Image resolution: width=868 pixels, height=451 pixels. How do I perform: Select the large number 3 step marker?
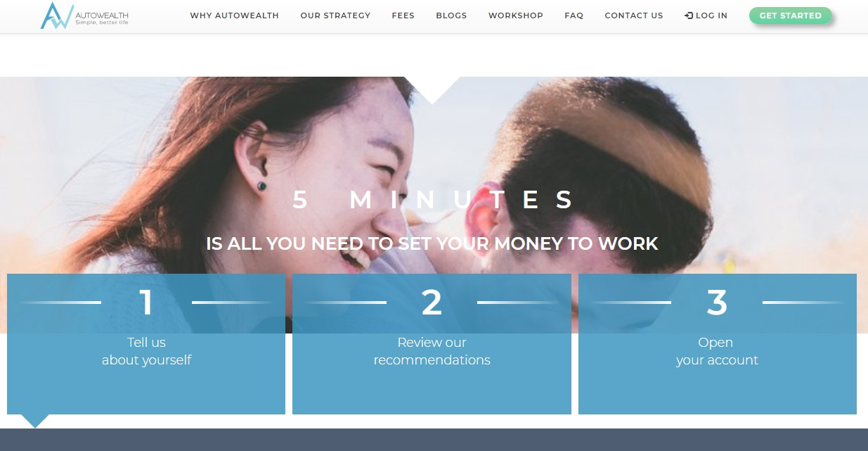point(717,303)
